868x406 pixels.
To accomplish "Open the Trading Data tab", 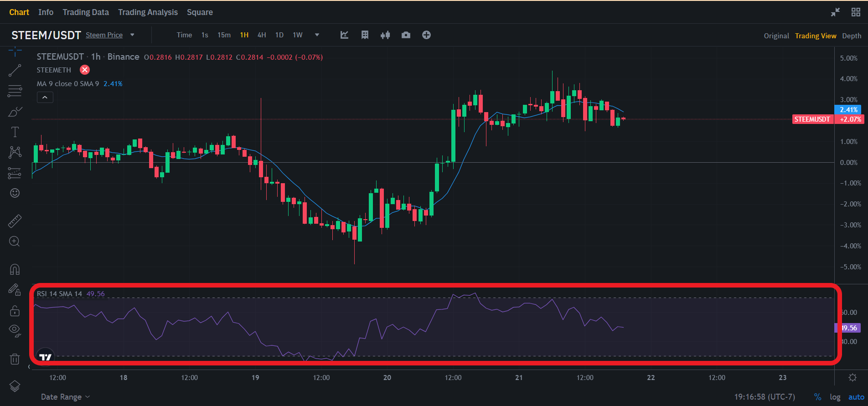I will point(86,12).
